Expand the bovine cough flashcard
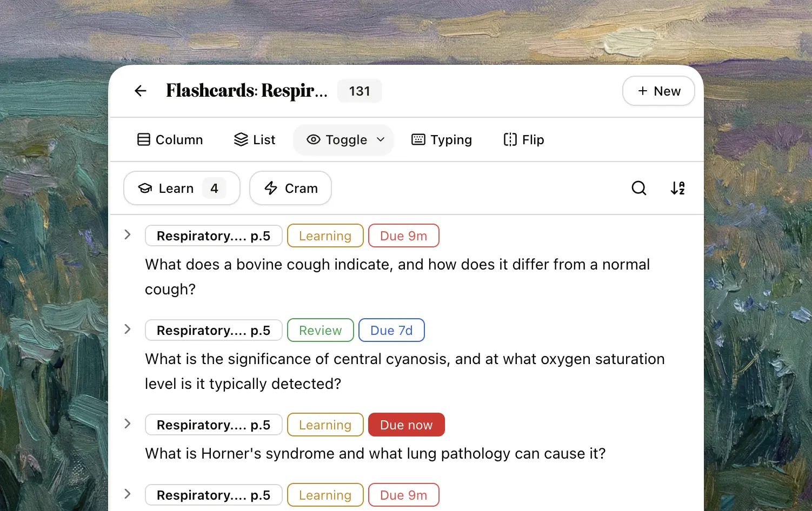Screen dimensions: 812x511 pyautogui.click(x=128, y=234)
